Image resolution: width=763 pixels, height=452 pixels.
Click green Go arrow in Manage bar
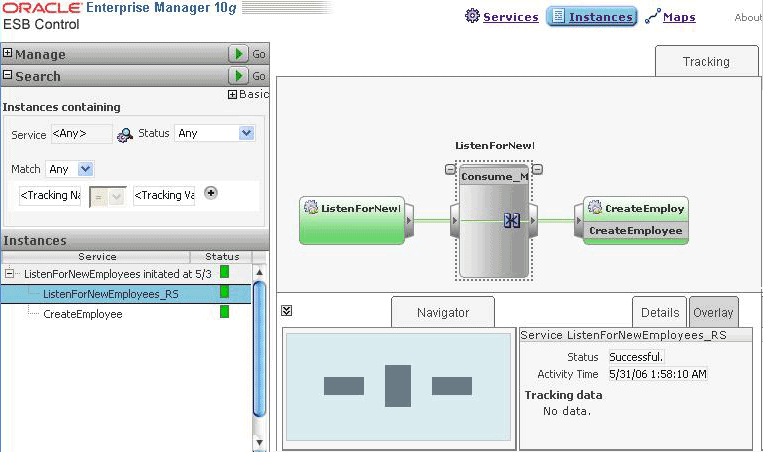pyautogui.click(x=238, y=54)
